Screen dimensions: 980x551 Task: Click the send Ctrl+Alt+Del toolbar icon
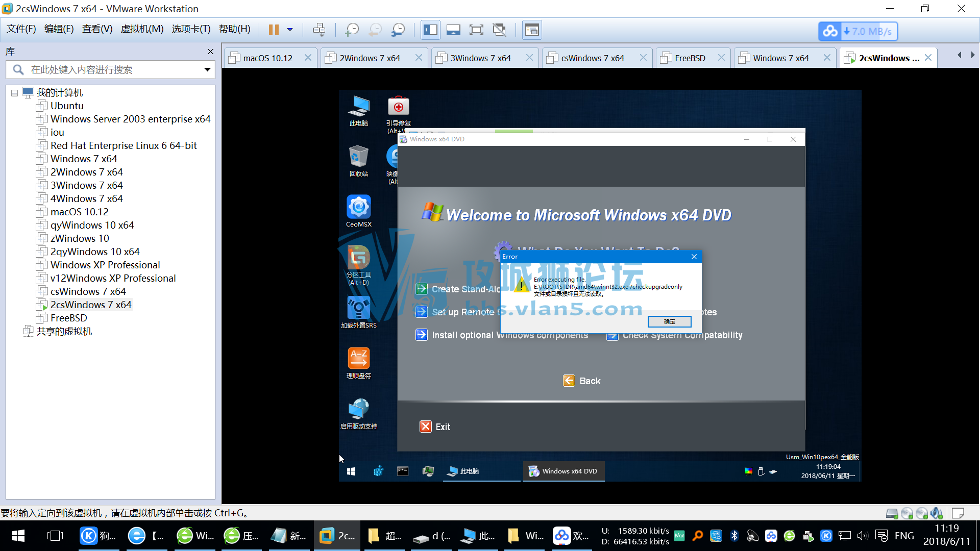click(319, 30)
